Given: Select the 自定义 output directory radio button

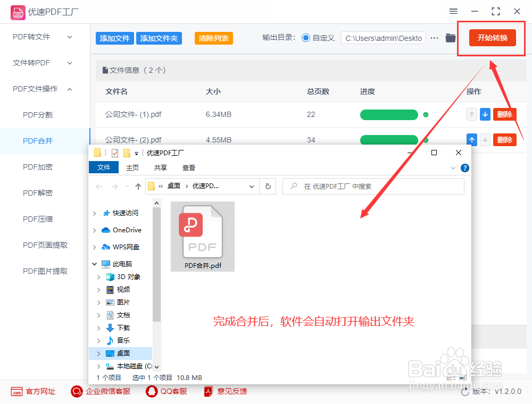Looking at the screenshot, I should coord(306,38).
